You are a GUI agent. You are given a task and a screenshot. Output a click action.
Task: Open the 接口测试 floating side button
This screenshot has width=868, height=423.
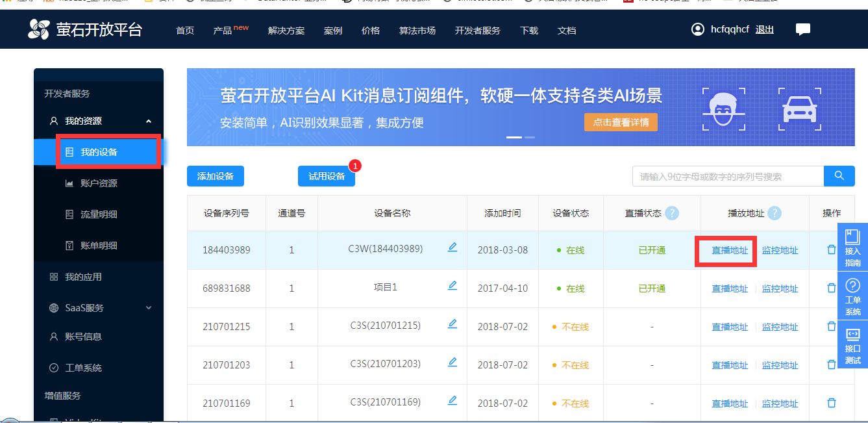852,346
